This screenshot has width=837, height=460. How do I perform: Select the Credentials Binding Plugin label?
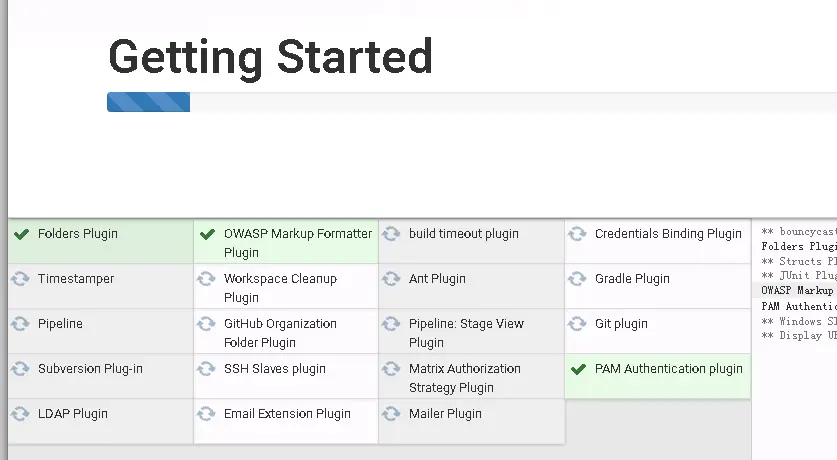click(668, 234)
